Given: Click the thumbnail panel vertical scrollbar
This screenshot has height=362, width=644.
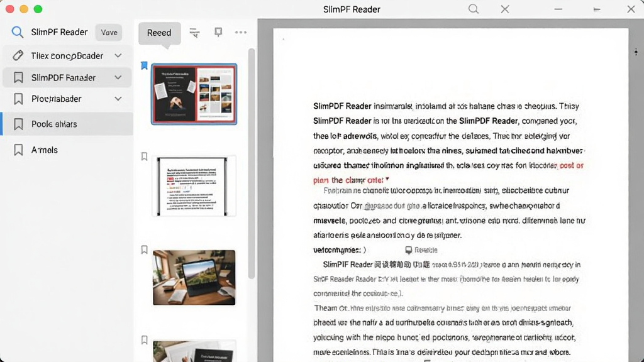Looking at the screenshot, I should (252, 164).
